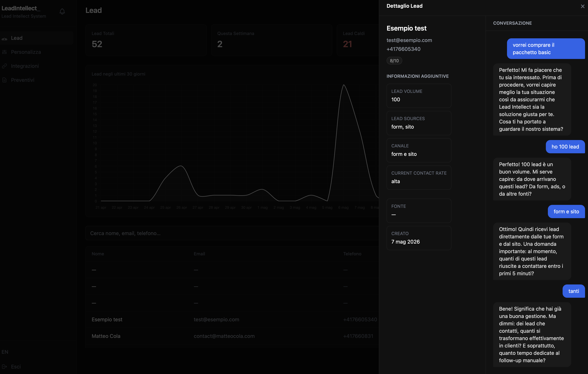Viewport: 588px width, 374px height.
Task: Click the Fonte info card
Action: (x=419, y=210)
